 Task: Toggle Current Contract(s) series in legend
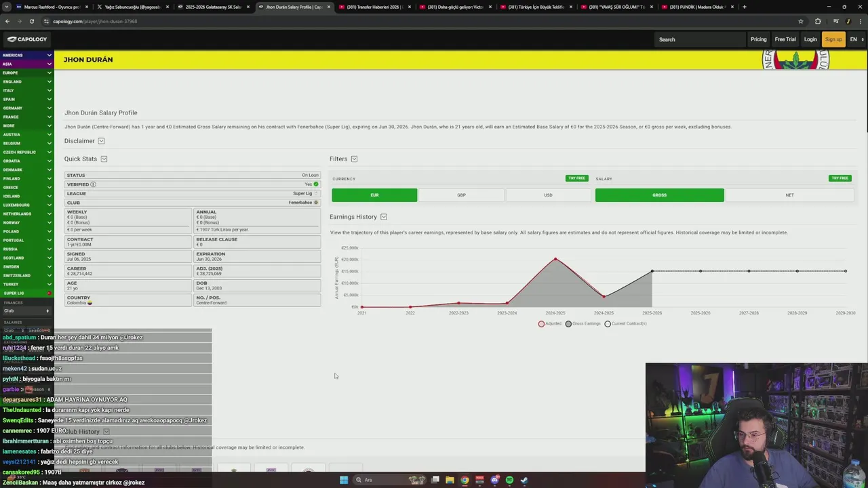click(626, 324)
